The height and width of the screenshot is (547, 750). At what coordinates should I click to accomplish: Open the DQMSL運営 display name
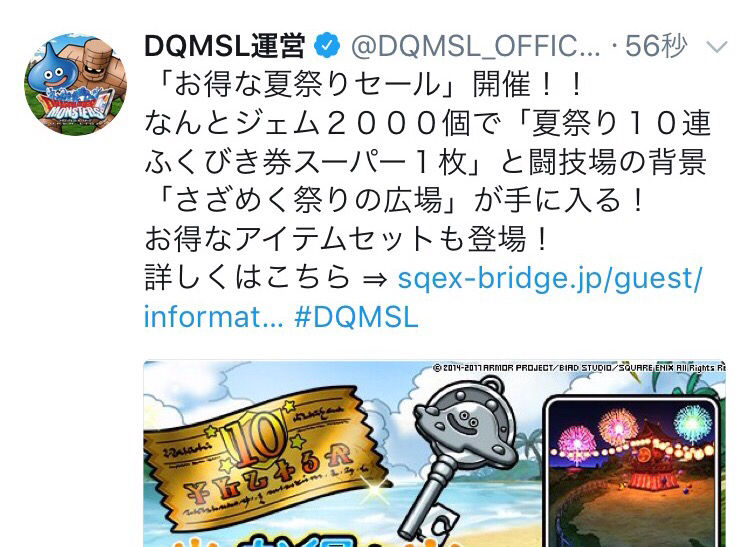(x=225, y=47)
